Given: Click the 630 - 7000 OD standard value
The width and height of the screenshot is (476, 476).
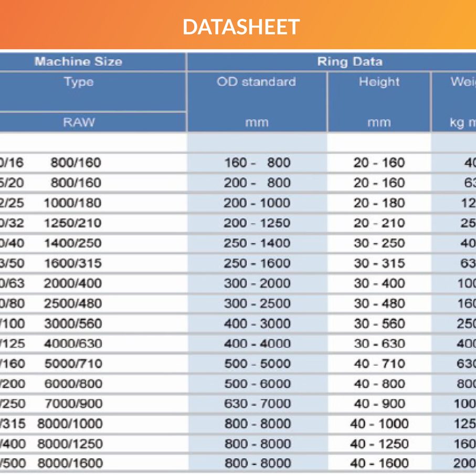Looking at the screenshot, I should point(257,404).
